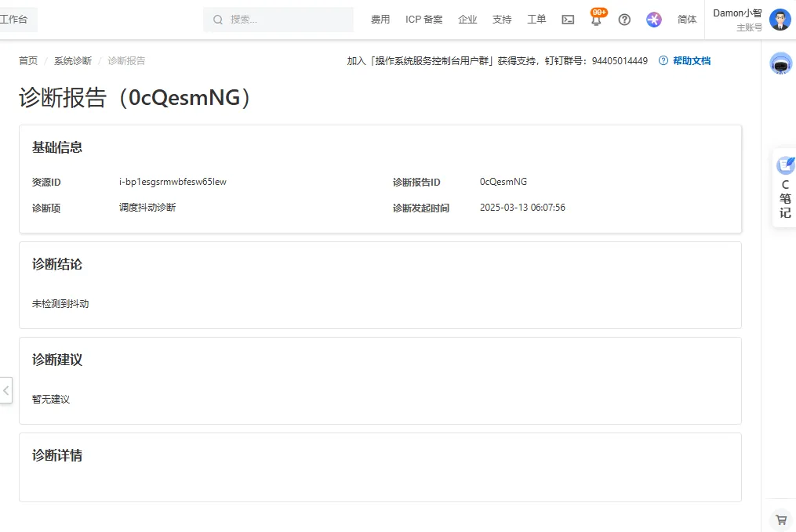Click the 基础信息 section heading

coord(56,147)
